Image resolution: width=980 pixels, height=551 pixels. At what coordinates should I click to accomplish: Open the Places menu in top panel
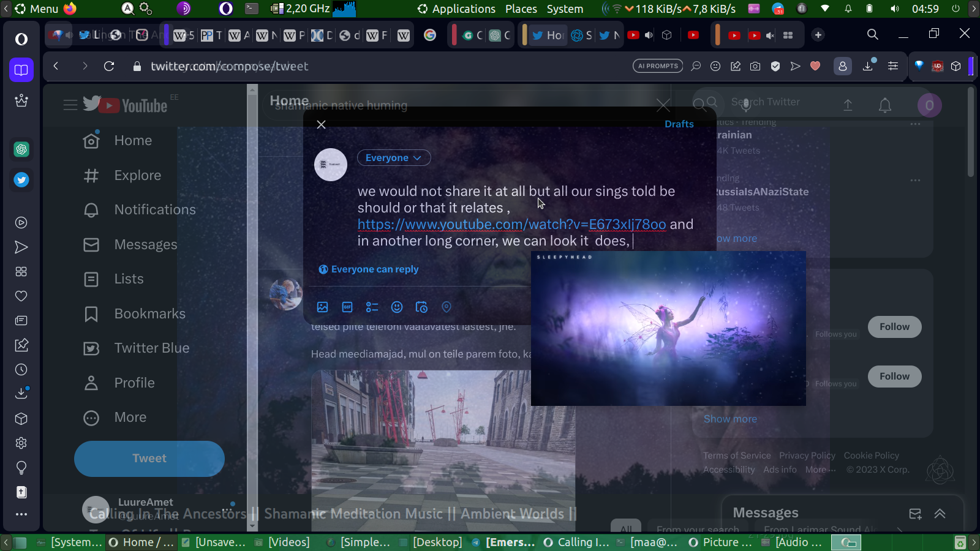click(x=521, y=9)
